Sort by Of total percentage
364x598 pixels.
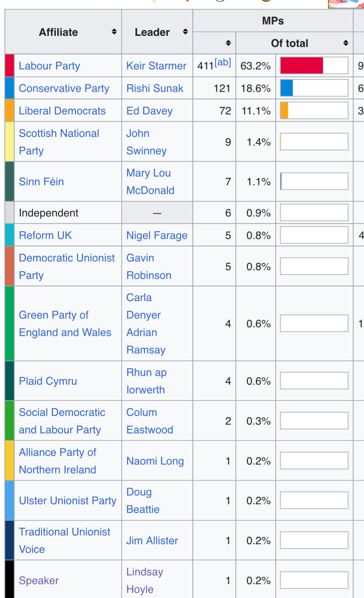(x=346, y=43)
